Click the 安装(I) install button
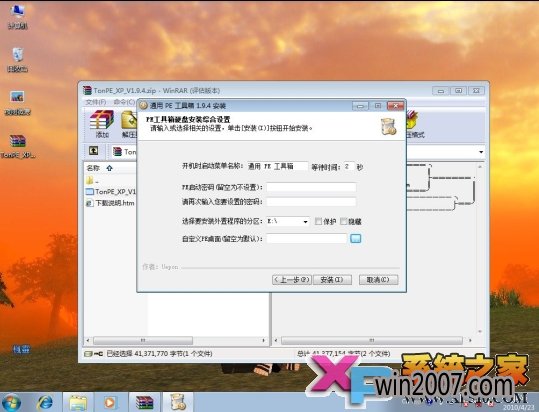The width and height of the screenshot is (539, 412). click(332, 280)
